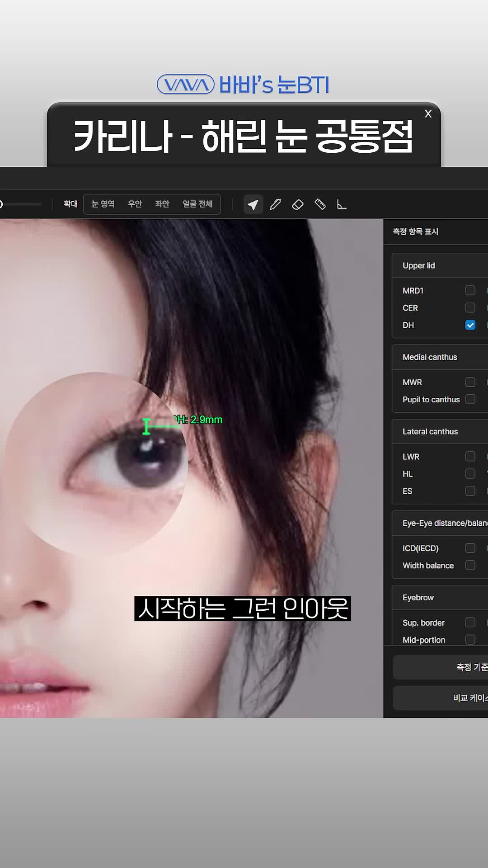The image size is (488, 868).
Task: Close the title banner with X
Action: pos(428,114)
